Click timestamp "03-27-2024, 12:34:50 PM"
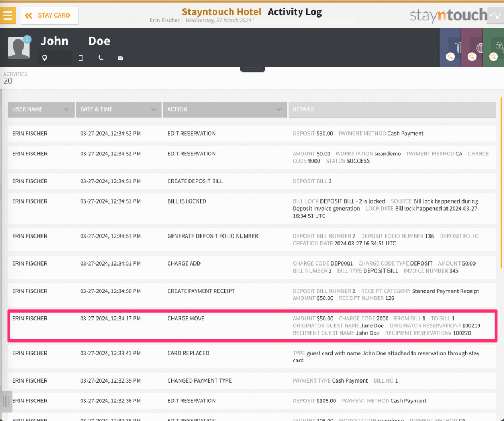 110,291
